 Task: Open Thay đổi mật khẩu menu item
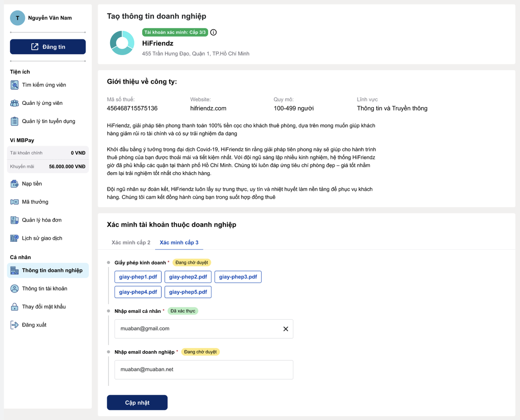(x=48, y=307)
